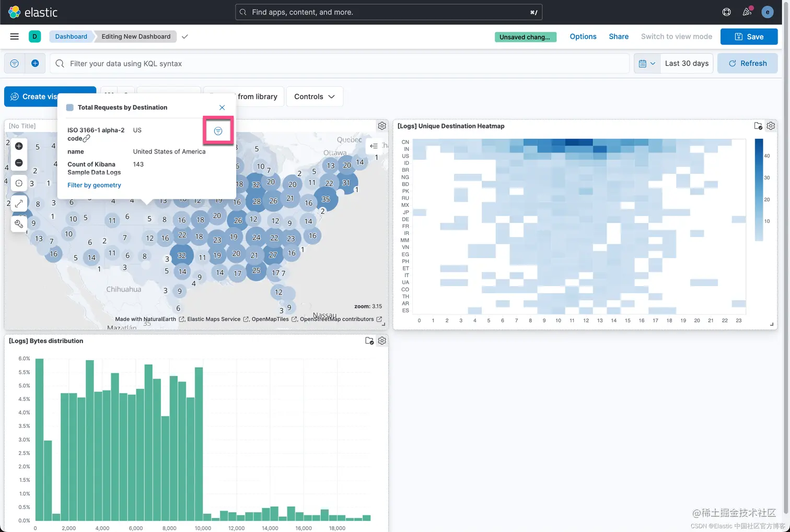Open the Last 30 days time picker

(x=687, y=63)
